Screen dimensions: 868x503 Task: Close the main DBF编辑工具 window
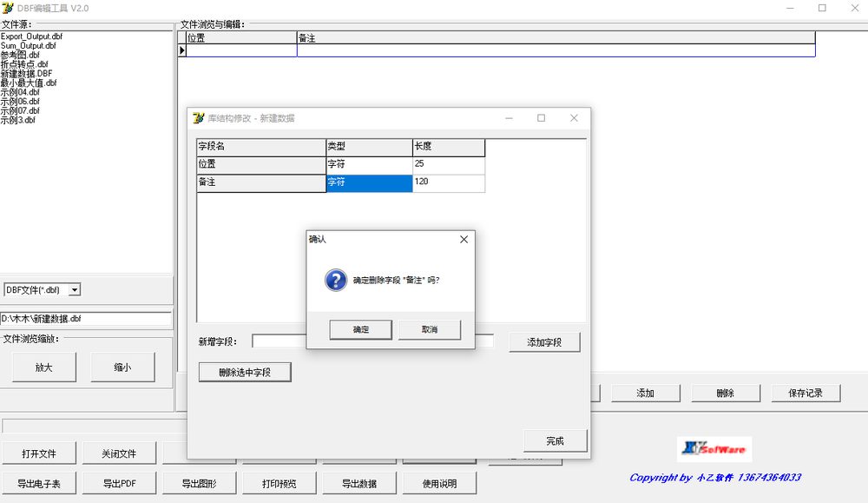(855, 8)
